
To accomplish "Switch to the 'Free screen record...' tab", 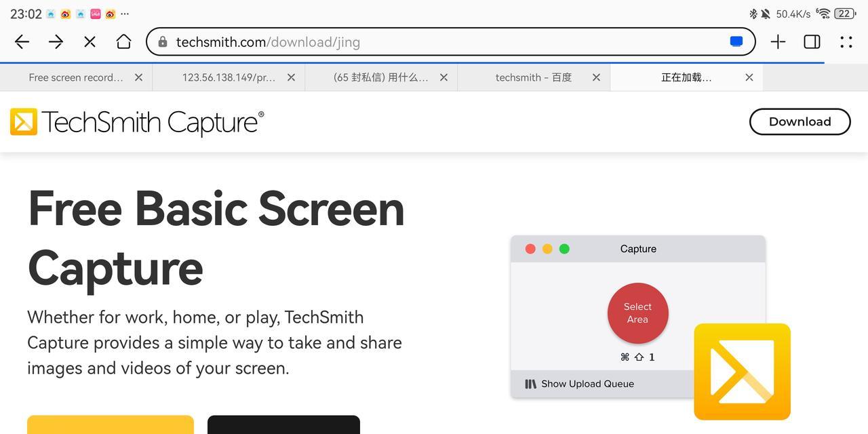I will point(76,77).
